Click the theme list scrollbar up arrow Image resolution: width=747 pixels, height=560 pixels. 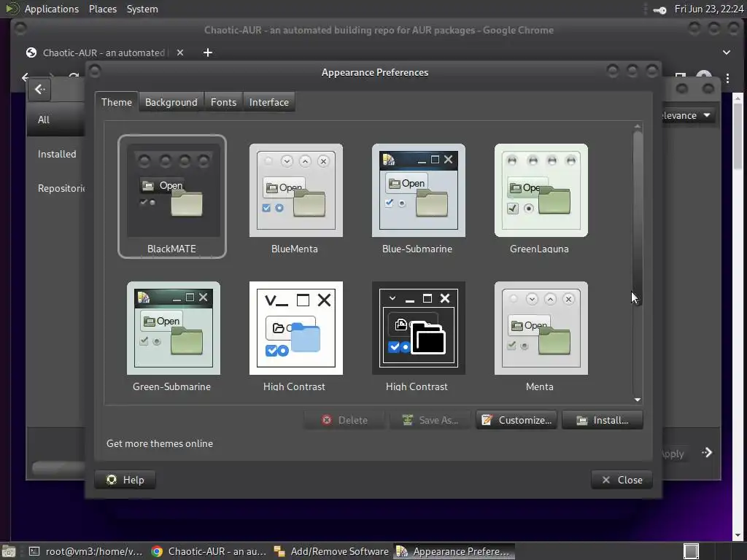pos(638,127)
